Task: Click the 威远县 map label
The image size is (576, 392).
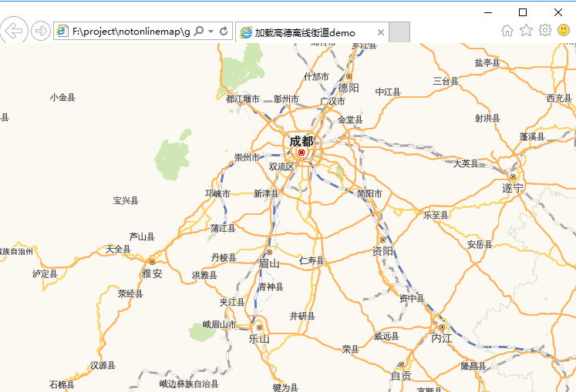Action: click(386, 337)
